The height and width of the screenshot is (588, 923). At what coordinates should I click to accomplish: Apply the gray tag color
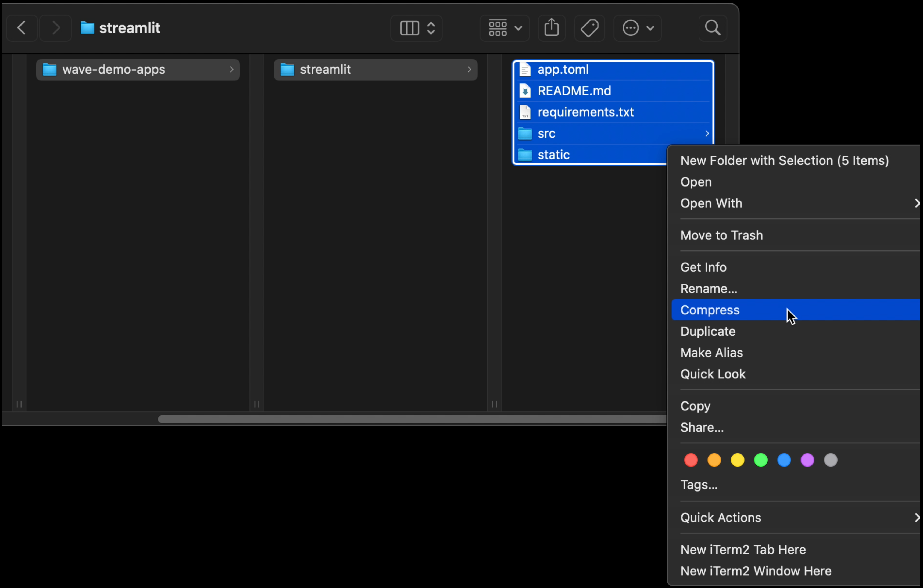pos(831,460)
